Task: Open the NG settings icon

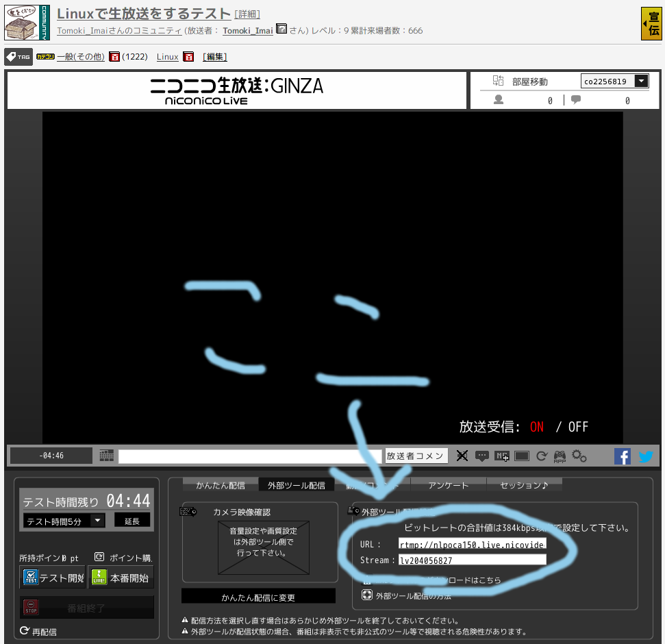Action: (502, 456)
